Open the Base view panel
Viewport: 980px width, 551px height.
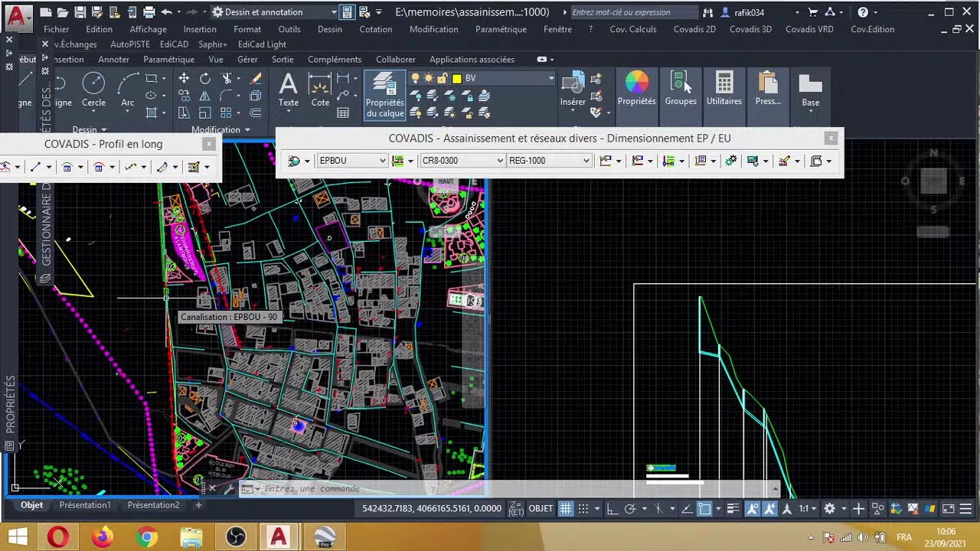(810, 90)
